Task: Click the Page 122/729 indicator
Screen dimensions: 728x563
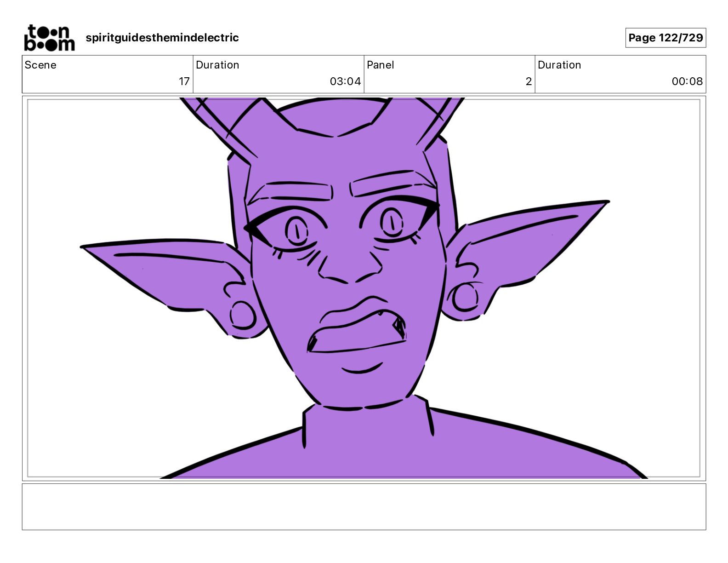Action: point(665,38)
